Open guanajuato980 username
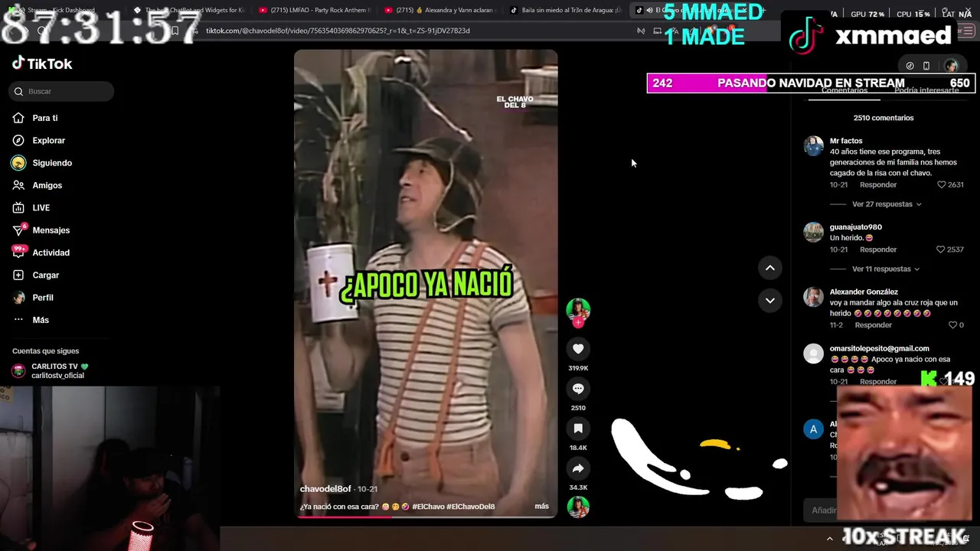Viewport: 980px width, 551px height. click(856, 227)
